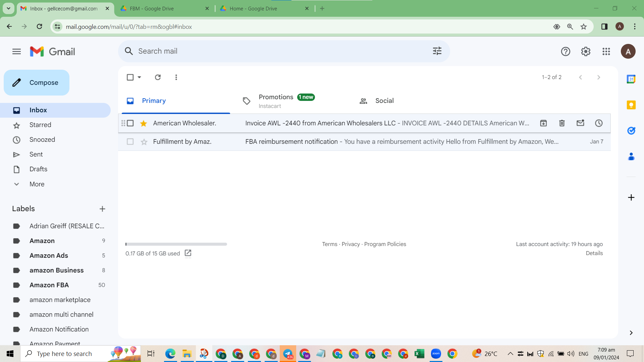The width and height of the screenshot is (644, 362).
Task: Open the amazon Business label
Action: pyautogui.click(x=55, y=270)
